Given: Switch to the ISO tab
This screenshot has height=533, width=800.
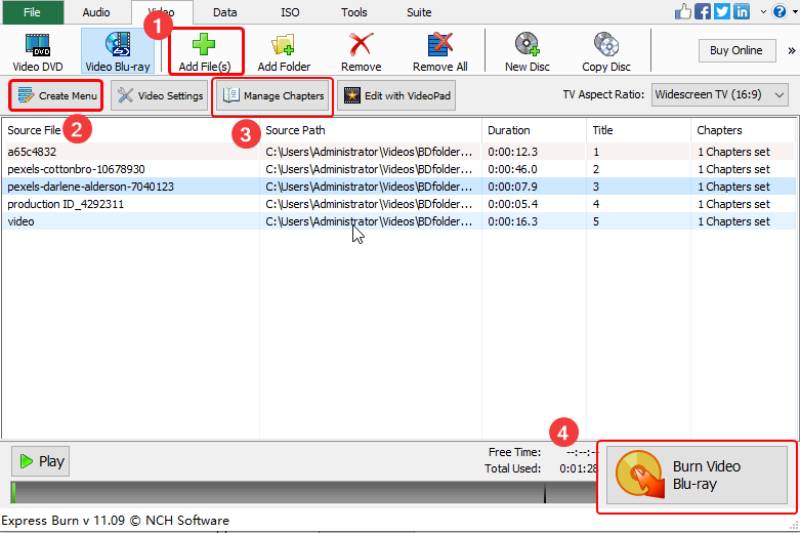Looking at the screenshot, I should click(x=290, y=12).
